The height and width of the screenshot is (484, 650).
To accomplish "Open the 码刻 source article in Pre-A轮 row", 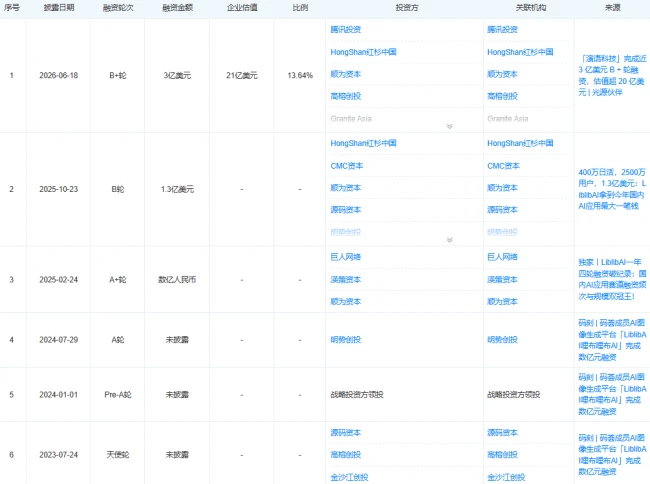I will pos(612,394).
